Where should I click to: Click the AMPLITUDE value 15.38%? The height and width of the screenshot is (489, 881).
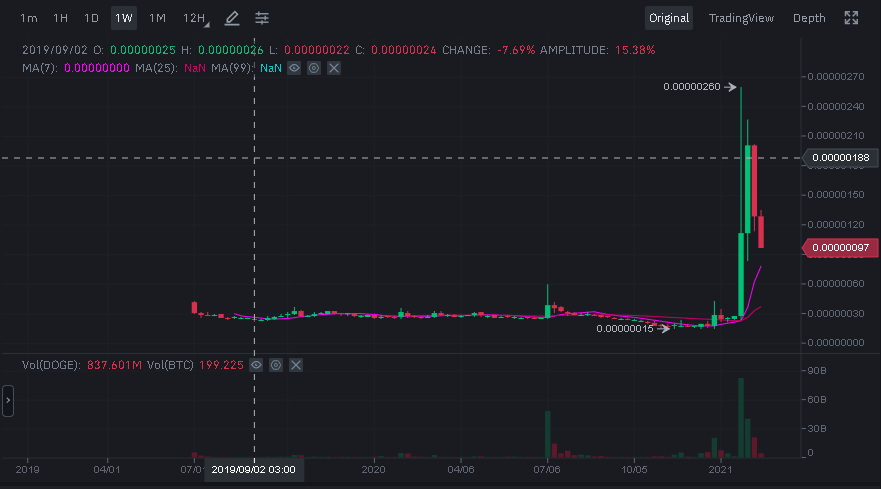point(635,50)
